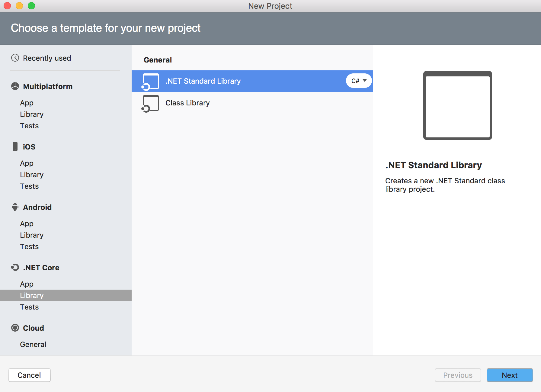Image resolution: width=541 pixels, height=392 pixels.
Task: Click the iOS phone icon
Action: (15, 146)
